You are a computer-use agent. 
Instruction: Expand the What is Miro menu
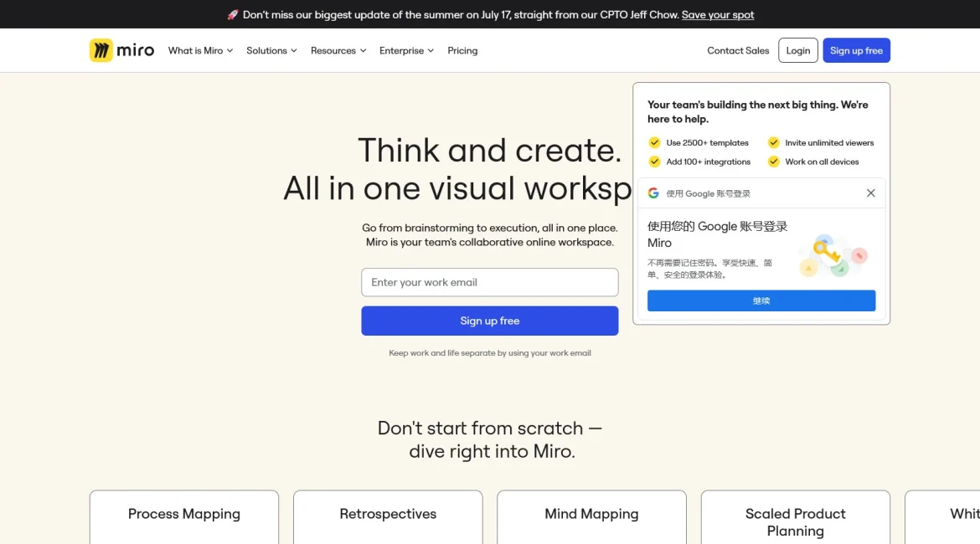tap(200, 50)
